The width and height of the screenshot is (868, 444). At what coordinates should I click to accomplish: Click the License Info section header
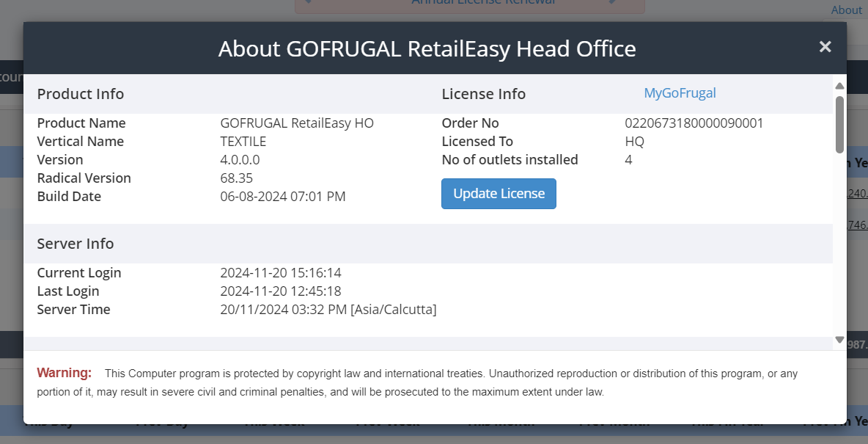(483, 94)
